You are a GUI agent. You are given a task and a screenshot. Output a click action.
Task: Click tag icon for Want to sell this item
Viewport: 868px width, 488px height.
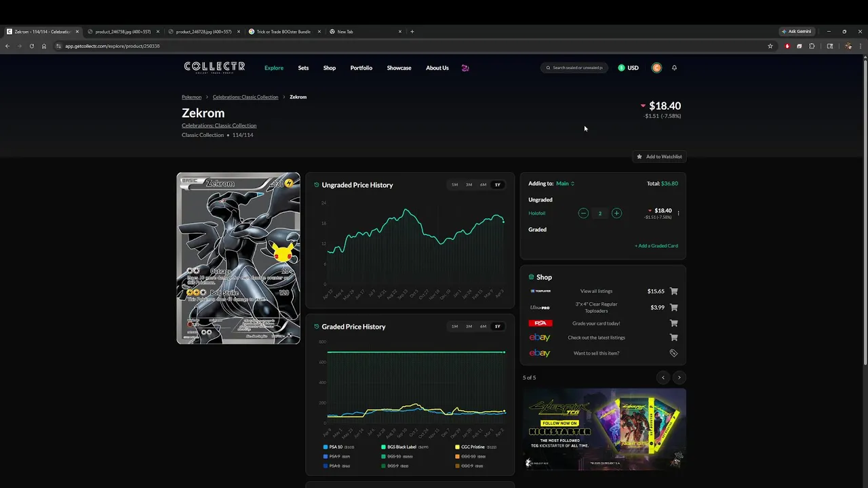coord(673,353)
